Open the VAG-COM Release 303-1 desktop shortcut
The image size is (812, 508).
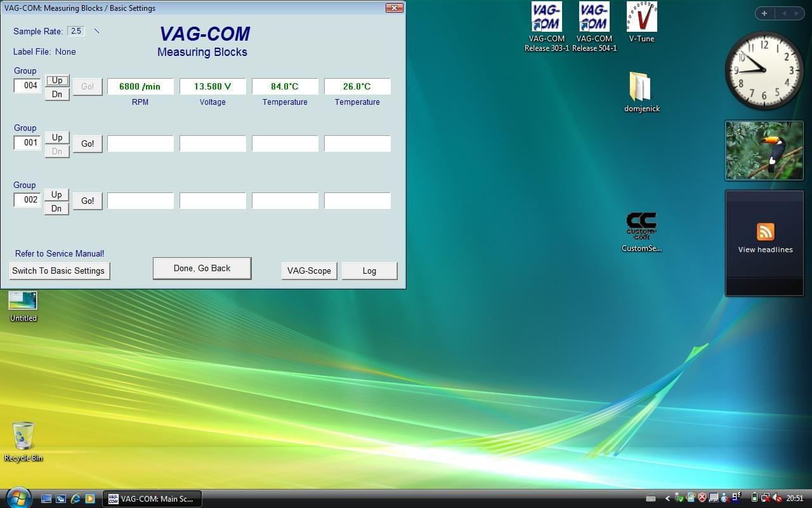tap(546, 27)
